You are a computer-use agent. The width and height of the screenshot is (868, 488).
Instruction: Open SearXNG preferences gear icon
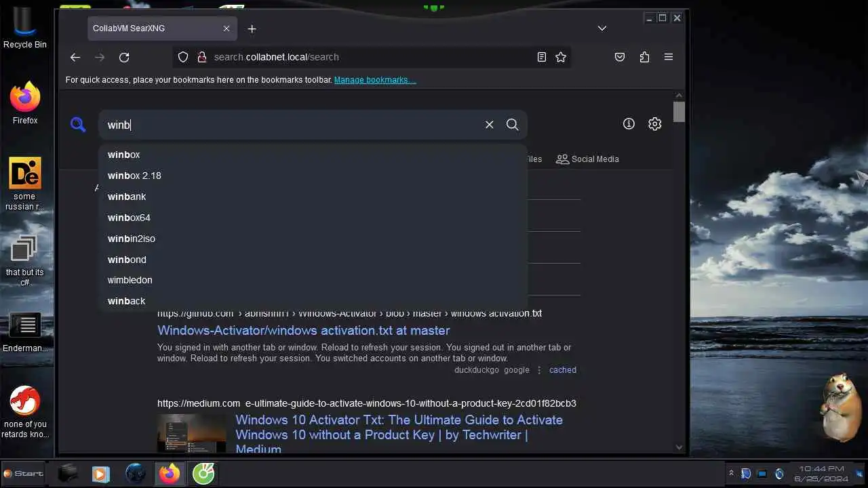coord(654,124)
